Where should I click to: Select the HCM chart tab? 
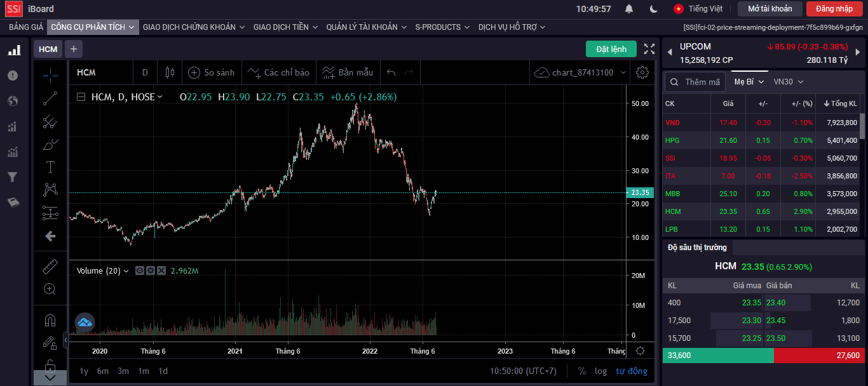click(48, 49)
